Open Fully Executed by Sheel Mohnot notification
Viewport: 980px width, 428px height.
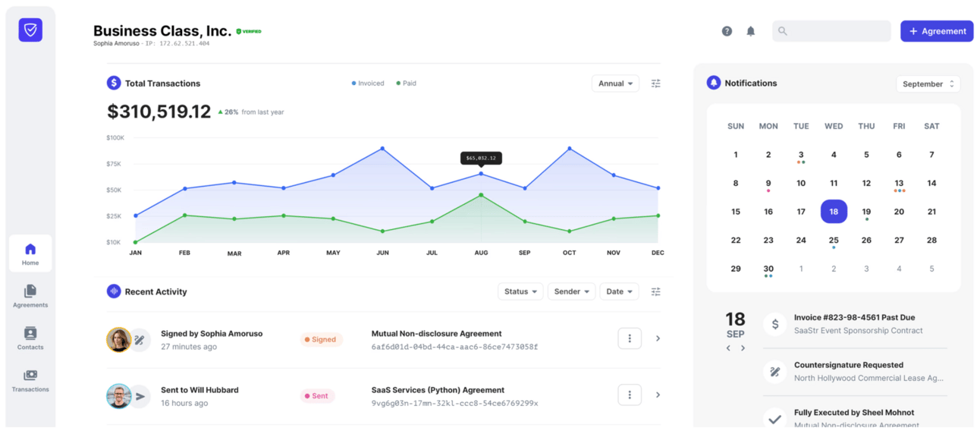click(x=854, y=417)
